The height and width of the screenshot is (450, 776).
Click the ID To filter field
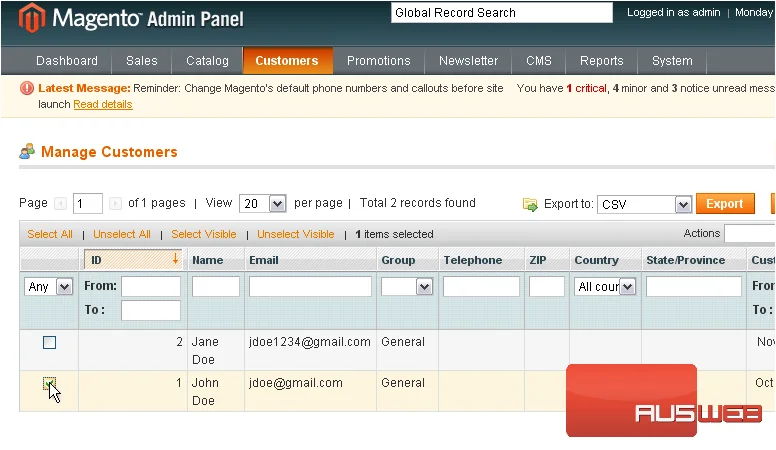[151, 310]
